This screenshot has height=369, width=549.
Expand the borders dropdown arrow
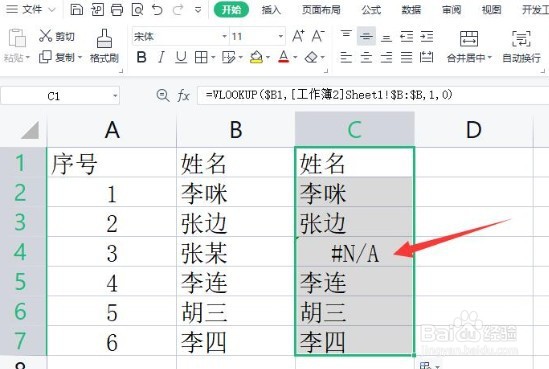tap(213, 57)
